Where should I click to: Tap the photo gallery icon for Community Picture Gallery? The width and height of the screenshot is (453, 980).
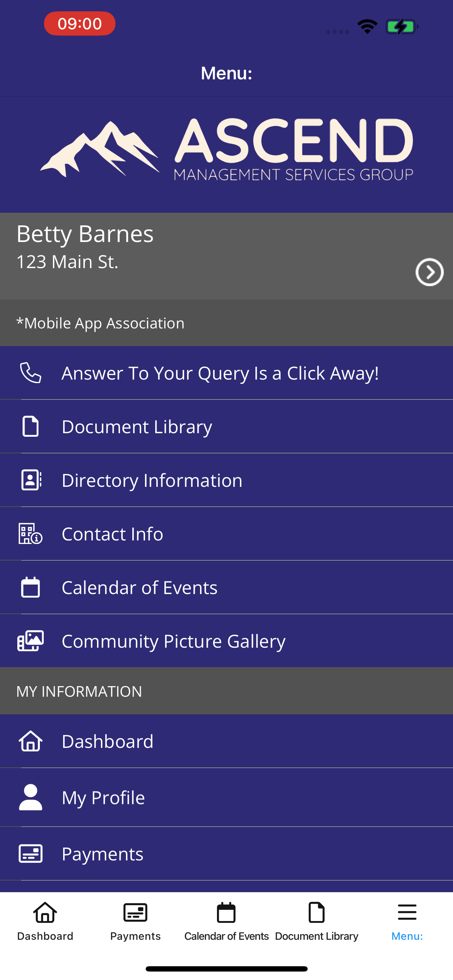click(30, 641)
